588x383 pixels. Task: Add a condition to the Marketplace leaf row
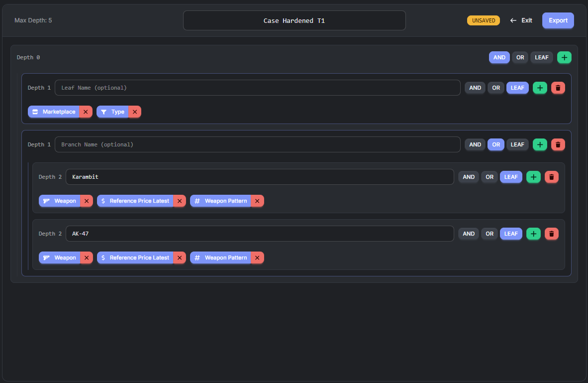click(540, 88)
